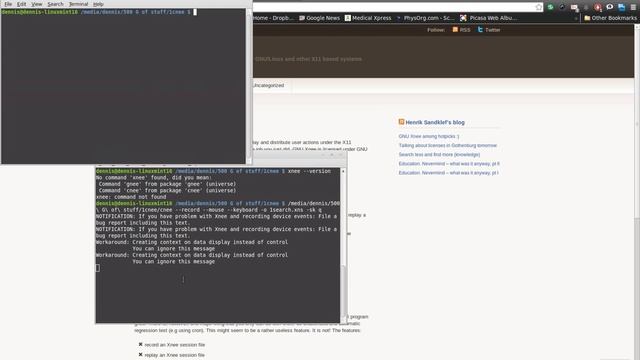Image resolution: width=640 pixels, height=360 pixels.
Task: Open the File menu in the top terminal
Action: [x=8, y=4]
